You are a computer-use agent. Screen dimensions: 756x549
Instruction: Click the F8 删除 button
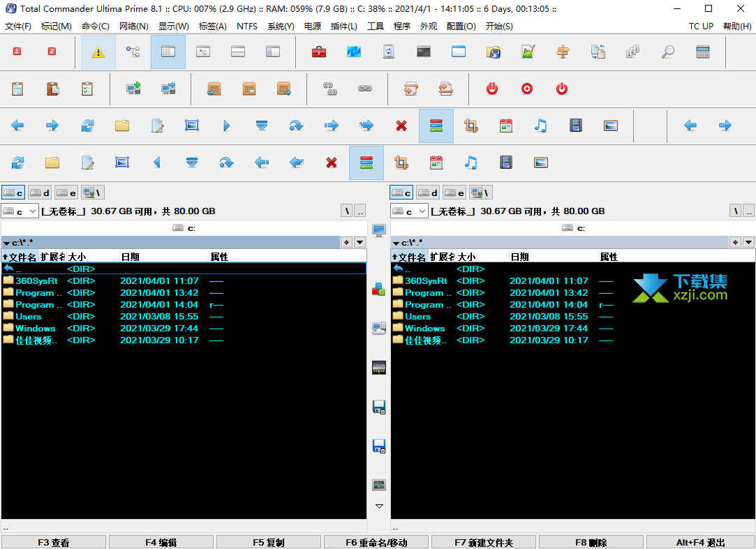(x=591, y=542)
